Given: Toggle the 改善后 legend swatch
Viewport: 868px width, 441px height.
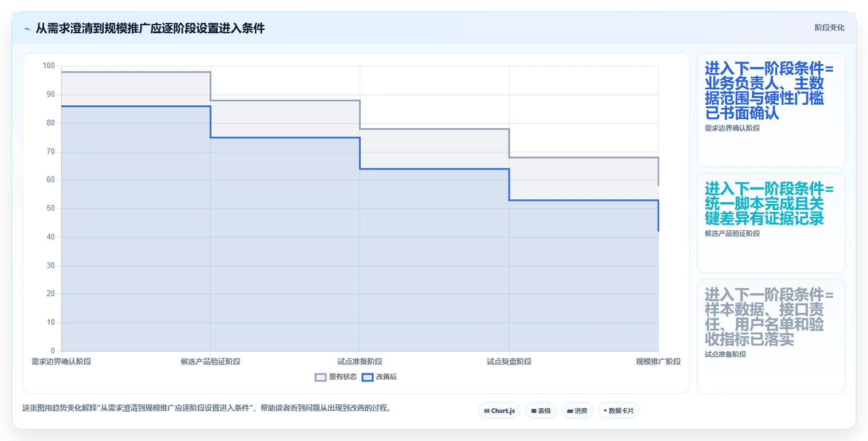Looking at the screenshot, I should (368, 377).
